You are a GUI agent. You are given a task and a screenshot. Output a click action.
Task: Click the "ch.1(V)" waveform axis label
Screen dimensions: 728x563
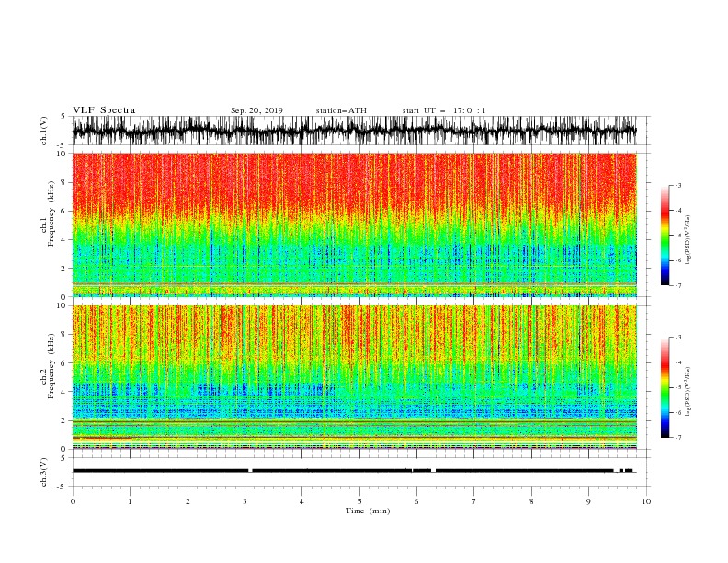coord(44,131)
